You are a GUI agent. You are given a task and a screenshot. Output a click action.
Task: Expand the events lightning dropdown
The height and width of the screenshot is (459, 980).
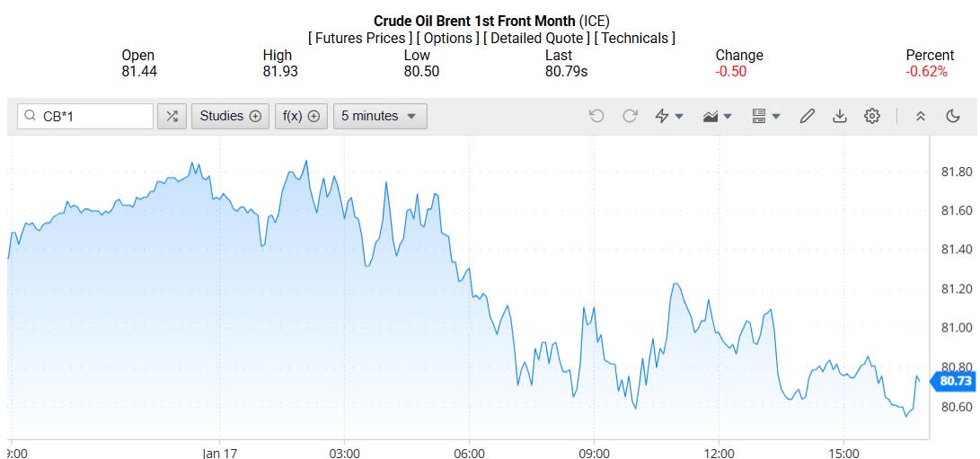coord(669,116)
